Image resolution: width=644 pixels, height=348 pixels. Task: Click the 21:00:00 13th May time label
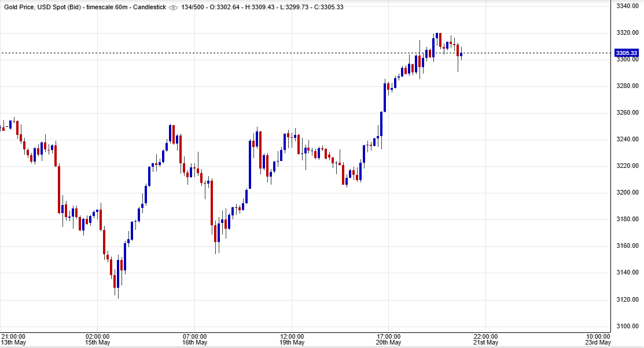tap(13, 339)
